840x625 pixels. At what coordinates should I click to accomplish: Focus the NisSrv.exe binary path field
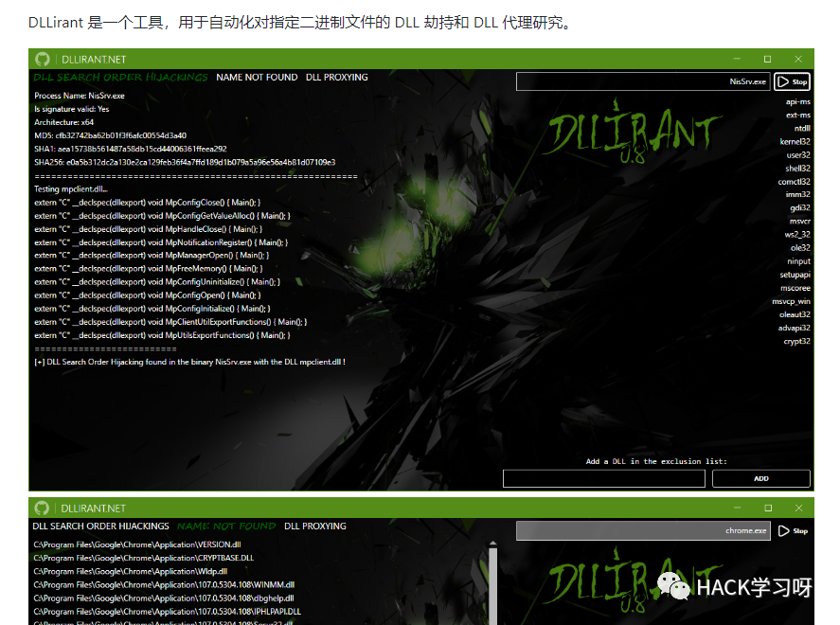pyautogui.click(x=643, y=81)
